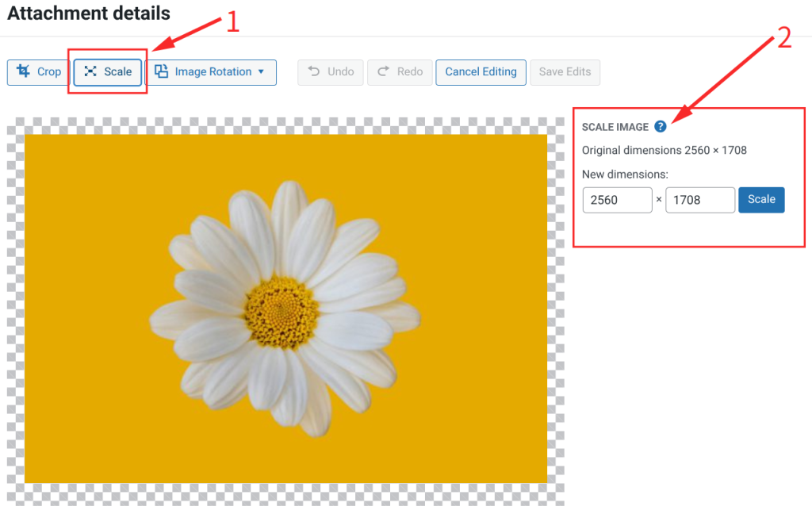Click the Crop tool button

38,72
